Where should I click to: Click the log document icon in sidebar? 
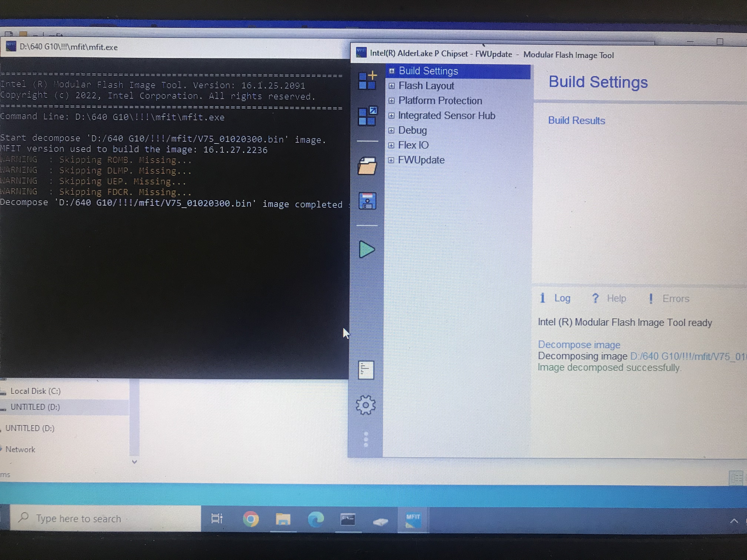(x=366, y=370)
